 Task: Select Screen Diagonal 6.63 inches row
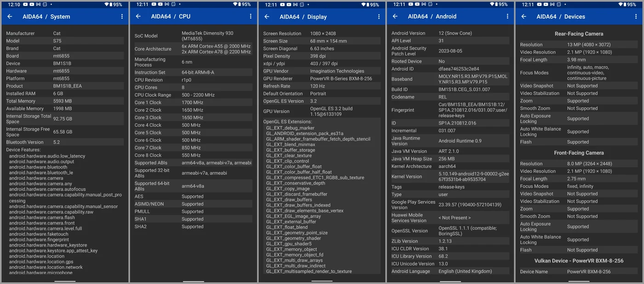(x=322, y=49)
